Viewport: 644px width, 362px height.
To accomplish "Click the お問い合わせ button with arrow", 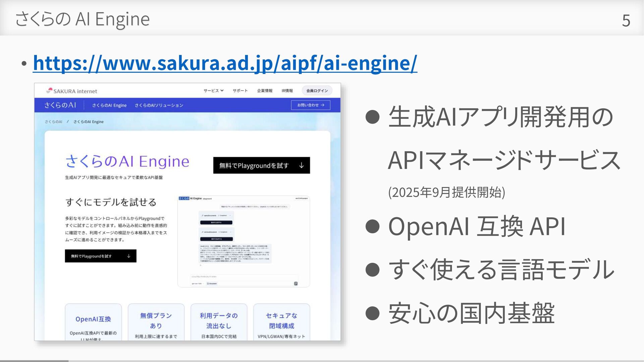I will [x=311, y=105].
